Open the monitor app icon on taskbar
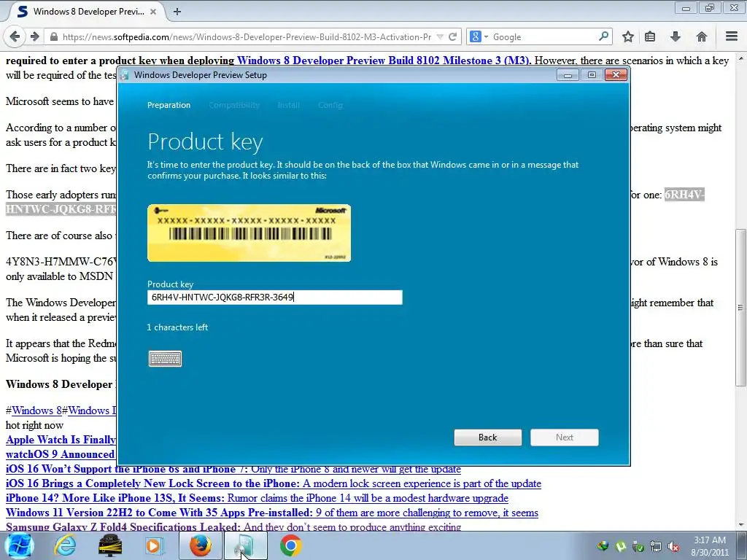747x560 pixels. pos(110,545)
